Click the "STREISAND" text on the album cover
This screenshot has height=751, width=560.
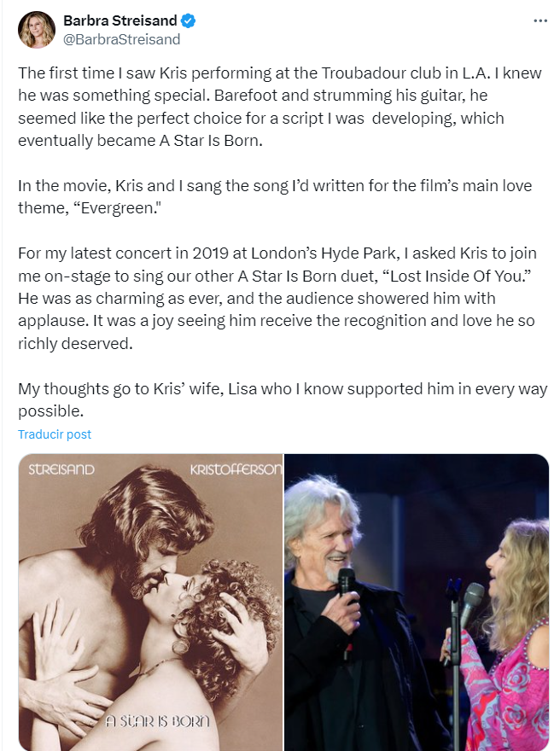coord(61,470)
